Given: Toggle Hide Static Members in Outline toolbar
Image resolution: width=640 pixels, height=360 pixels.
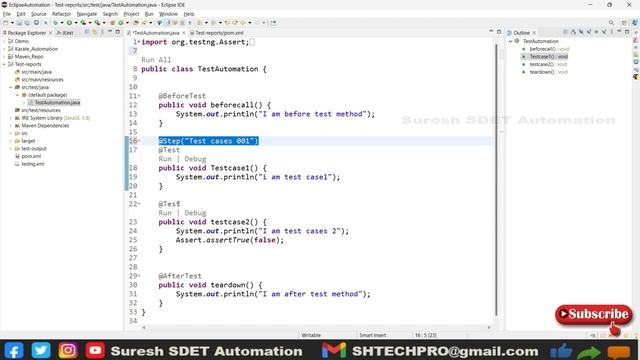Looking at the screenshot, I should 589,32.
